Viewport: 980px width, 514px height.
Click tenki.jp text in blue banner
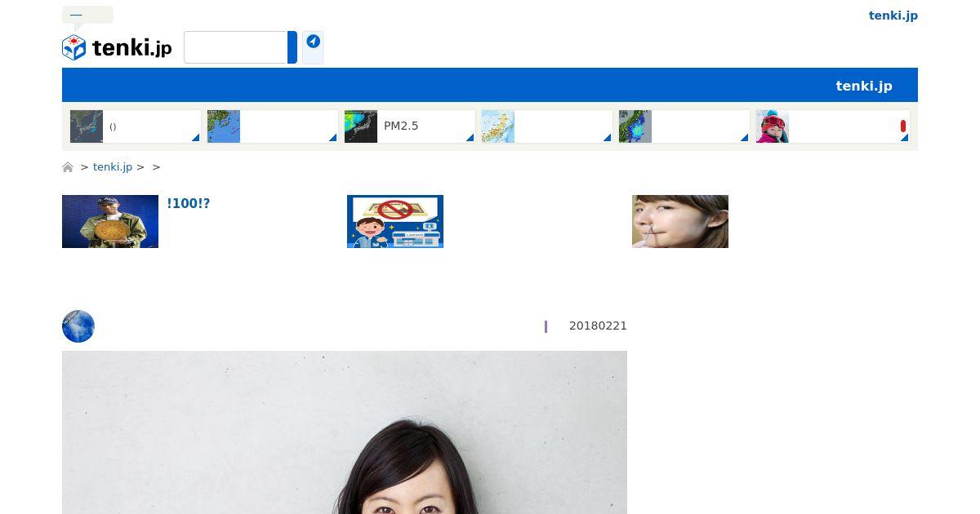pos(863,86)
